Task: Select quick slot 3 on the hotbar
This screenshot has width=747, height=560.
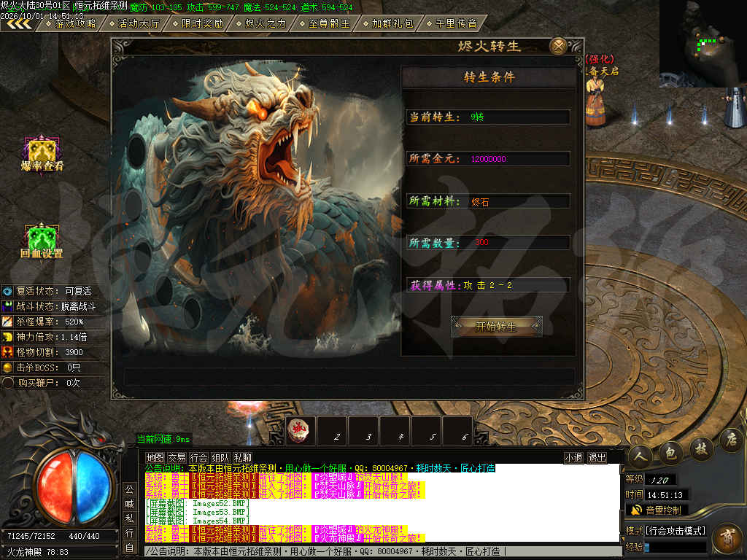Action: (x=363, y=431)
